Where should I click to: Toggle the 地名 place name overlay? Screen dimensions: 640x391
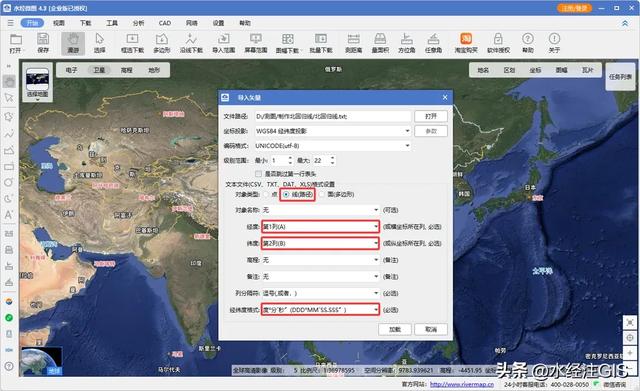click(483, 70)
